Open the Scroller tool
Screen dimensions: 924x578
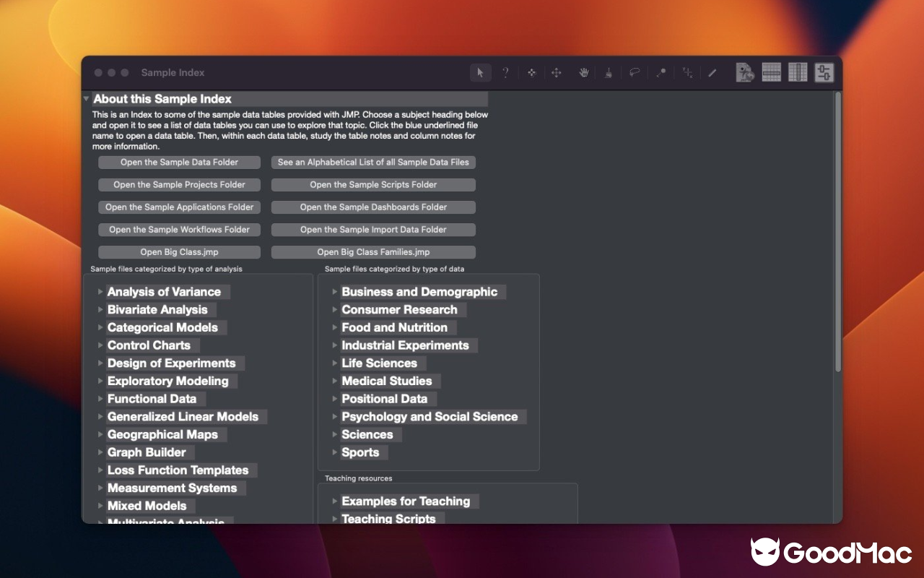coord(557,72)
